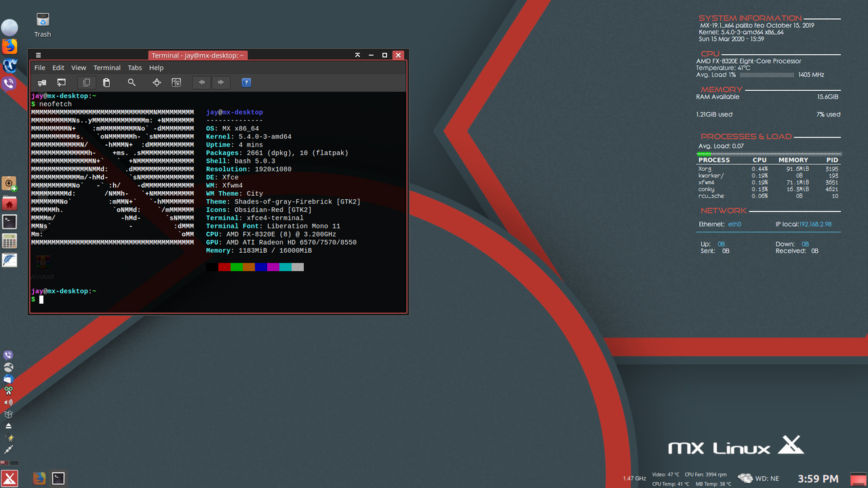
Task: Click the green scissors clipboard tray icon
Action: coord(8,391)
